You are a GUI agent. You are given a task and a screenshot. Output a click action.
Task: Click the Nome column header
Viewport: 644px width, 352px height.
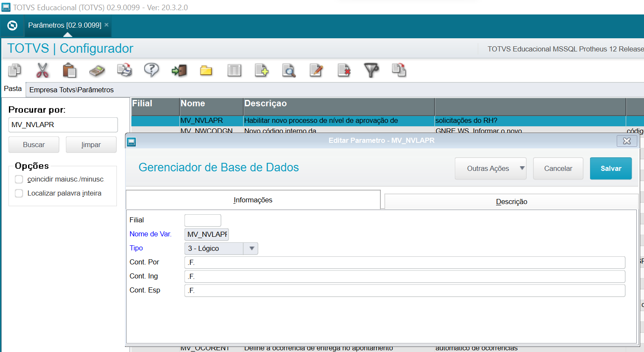click(211, 106)
